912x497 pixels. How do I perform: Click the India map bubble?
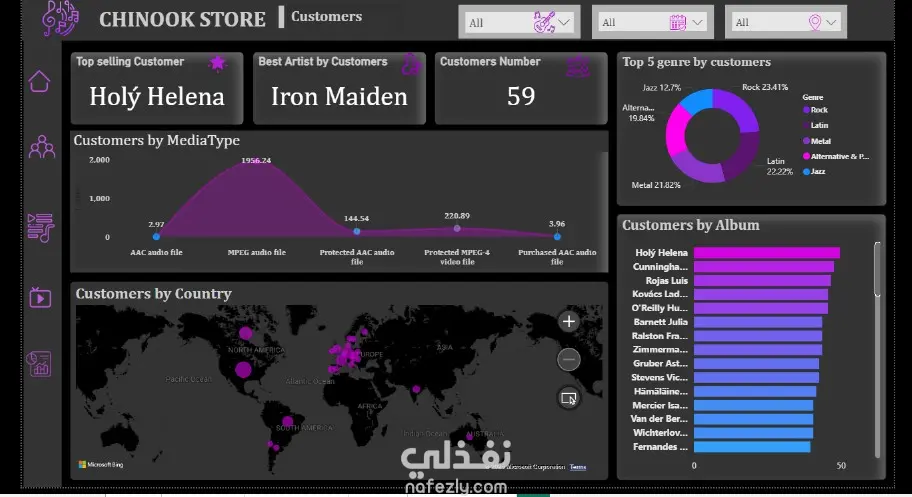coord(416,389)
